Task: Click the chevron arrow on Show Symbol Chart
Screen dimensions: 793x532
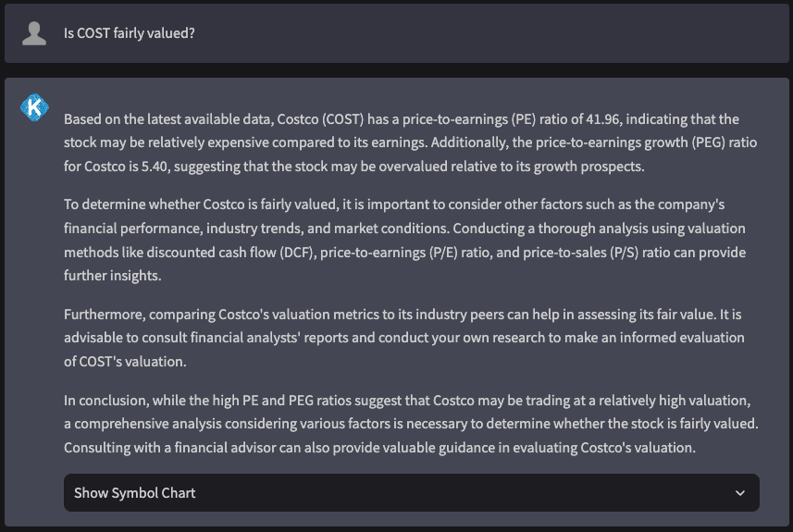Action: pos(739,493)
